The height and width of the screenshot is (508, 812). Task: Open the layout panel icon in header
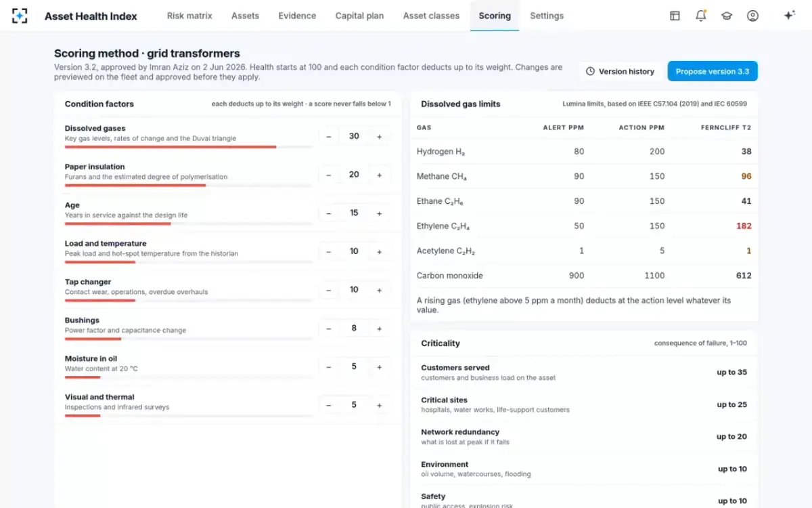(675, 16)
